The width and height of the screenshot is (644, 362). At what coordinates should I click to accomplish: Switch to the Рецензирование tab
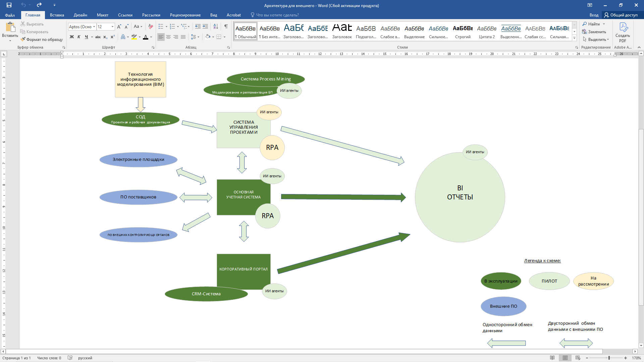pyautogui.click(x=185, y=15)
